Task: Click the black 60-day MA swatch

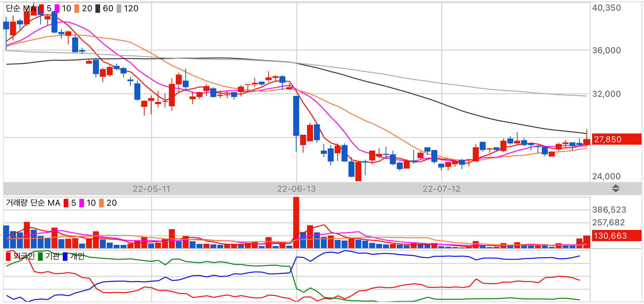Action: click(x=98, y=9)
